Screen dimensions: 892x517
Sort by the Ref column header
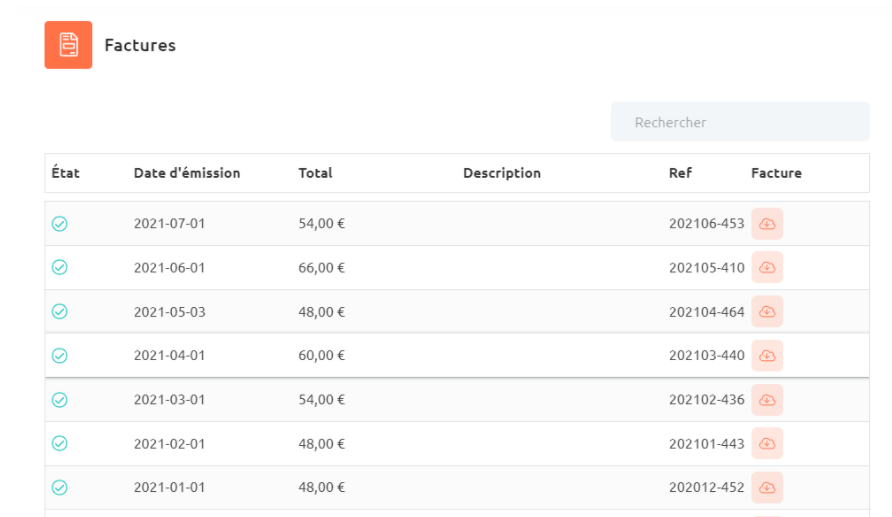click(680, 173)
